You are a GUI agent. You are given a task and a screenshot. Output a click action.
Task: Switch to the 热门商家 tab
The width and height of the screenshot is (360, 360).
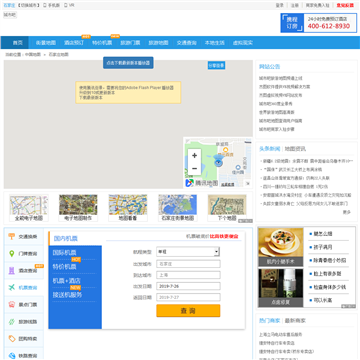click(270, 321)
